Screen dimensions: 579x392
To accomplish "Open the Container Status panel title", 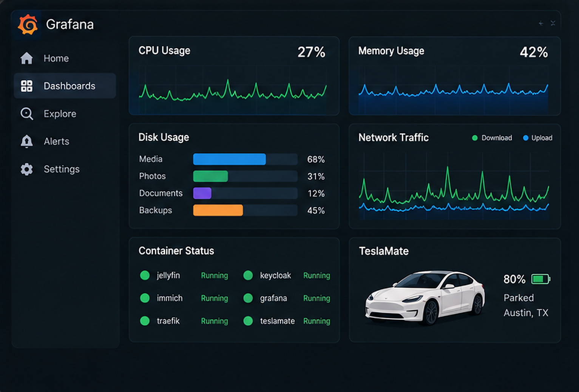I will (176, 251).
